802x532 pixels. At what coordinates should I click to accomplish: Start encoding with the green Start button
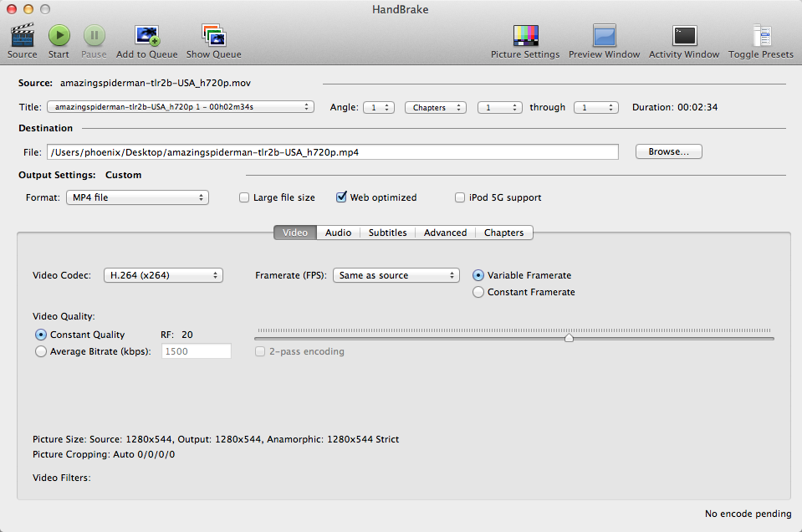[59, 36]
